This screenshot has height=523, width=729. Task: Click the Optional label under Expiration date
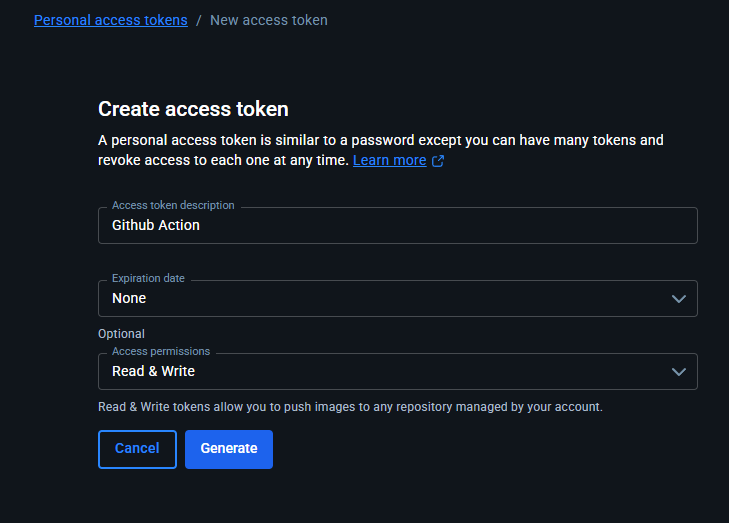121,334
